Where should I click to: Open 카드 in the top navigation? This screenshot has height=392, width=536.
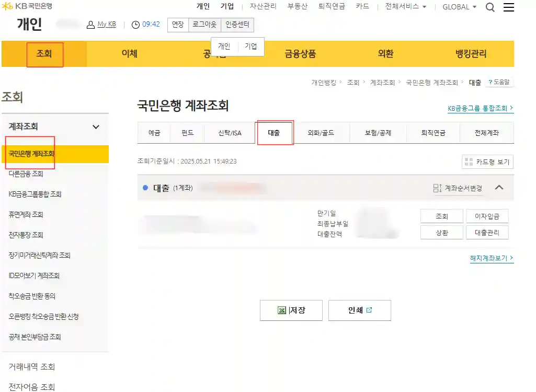(362, 6)
